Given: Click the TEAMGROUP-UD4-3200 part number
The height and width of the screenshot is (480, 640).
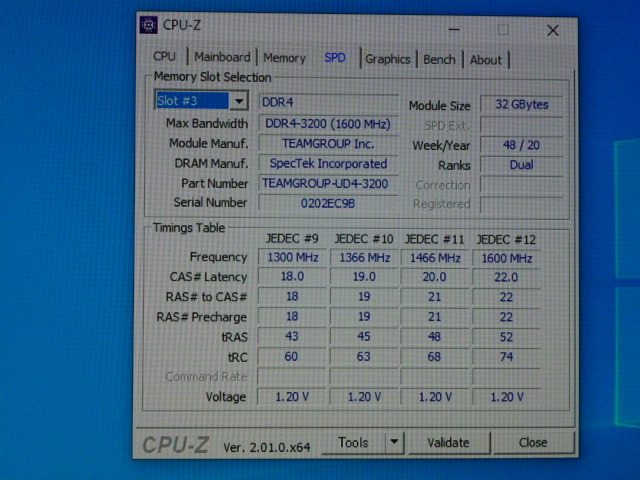Looking at the screenshot, I should click(x=328, y=184).
